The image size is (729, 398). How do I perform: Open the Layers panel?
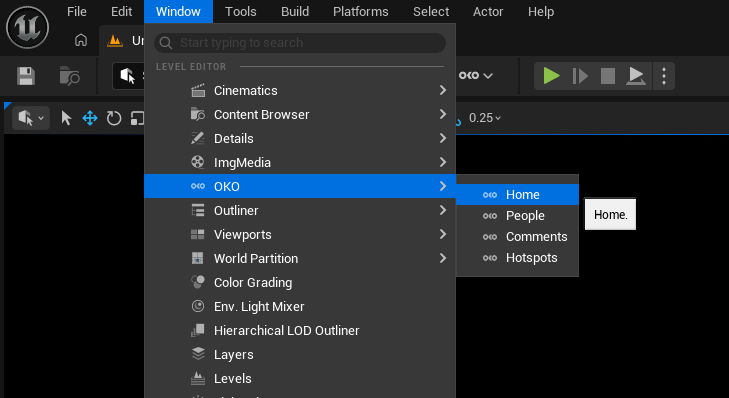coord(300,354)
